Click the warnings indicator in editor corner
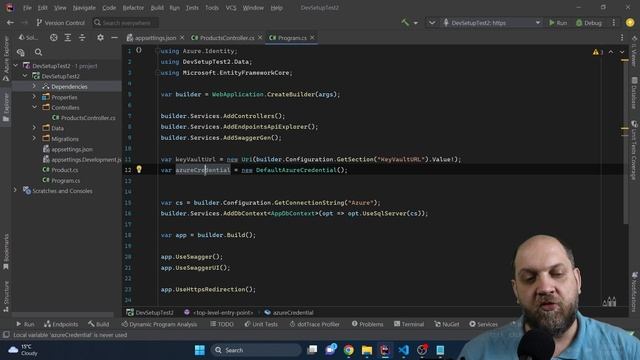 pyautogui.click(x=598, y=52)
